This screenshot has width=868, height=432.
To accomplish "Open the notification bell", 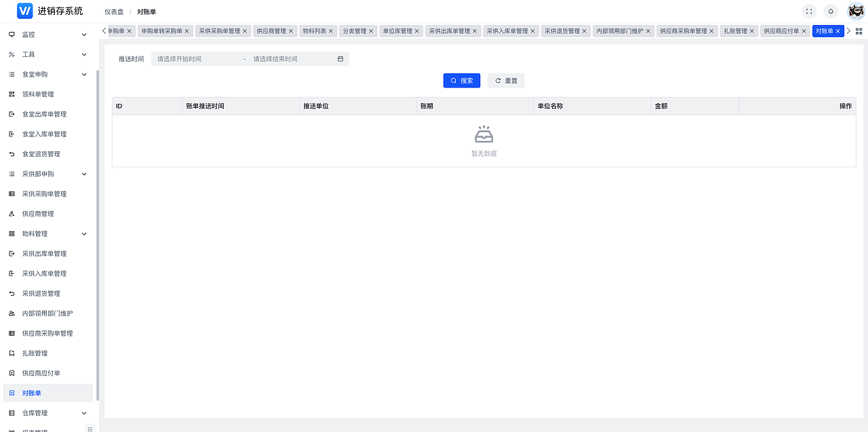I will pos(830,11).
